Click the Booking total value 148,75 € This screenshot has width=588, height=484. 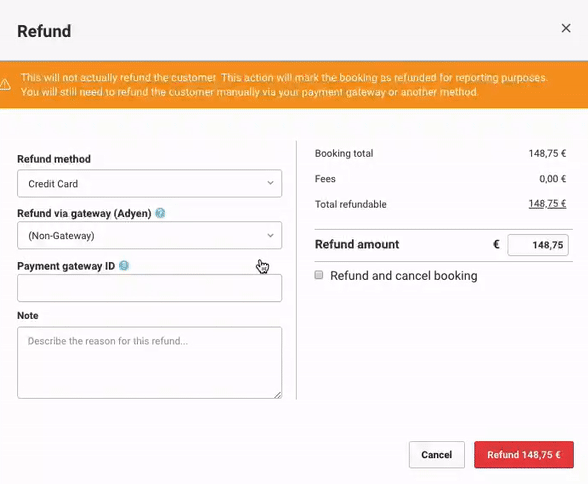pos(547,153)
